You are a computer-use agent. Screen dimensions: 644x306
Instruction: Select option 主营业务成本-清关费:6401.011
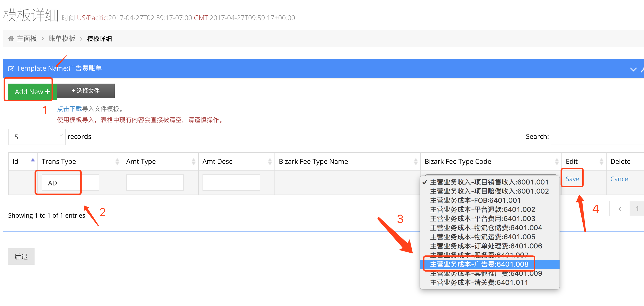pyautogui.click(x=489, y=282)
